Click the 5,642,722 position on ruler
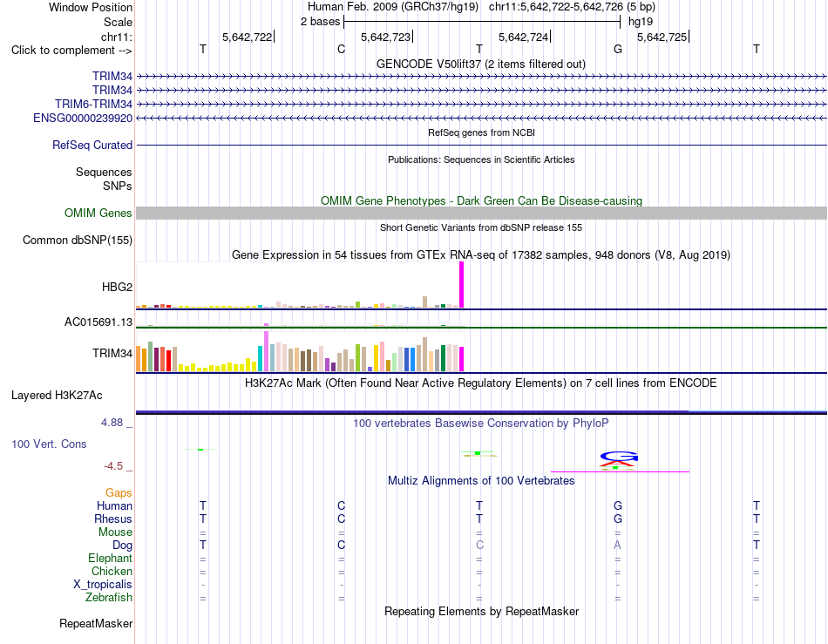This screenshot has width=828, height=644. pos(248,37)
